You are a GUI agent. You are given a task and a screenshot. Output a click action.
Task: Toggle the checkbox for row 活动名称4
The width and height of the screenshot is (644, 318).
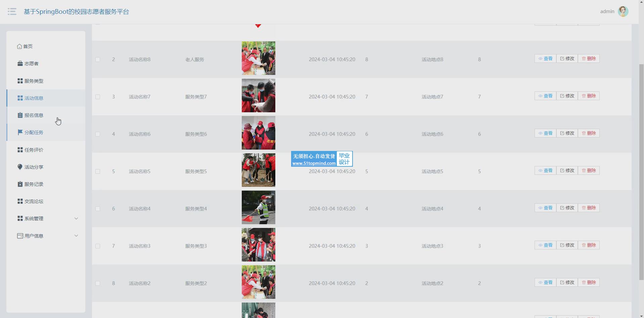tap(98, 209)
